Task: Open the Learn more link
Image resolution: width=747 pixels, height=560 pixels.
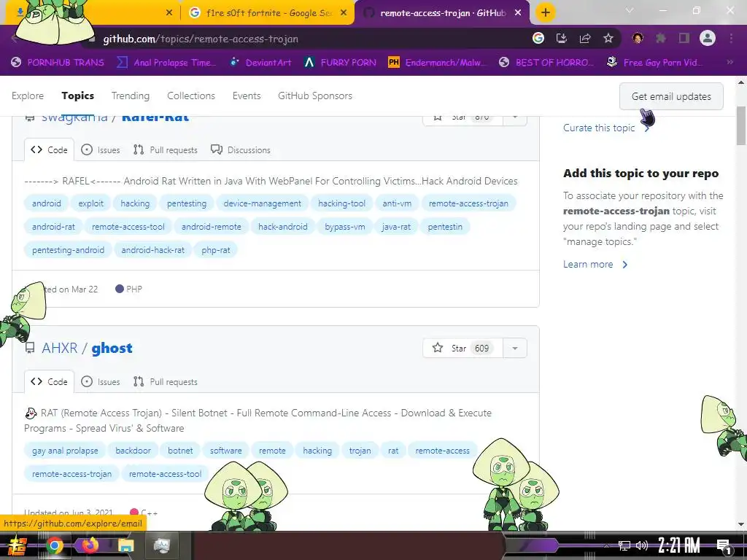Action: tap(595, 264)
